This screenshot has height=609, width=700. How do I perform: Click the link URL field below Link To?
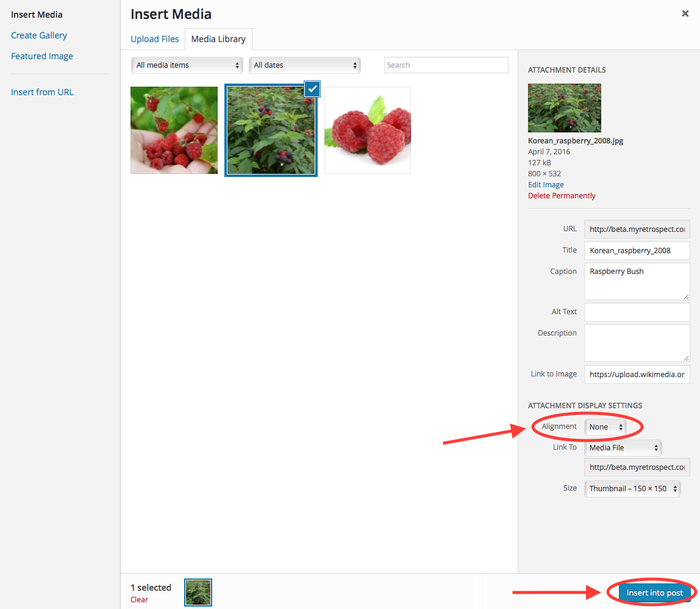pyautogui.click(x=637, y=467)
